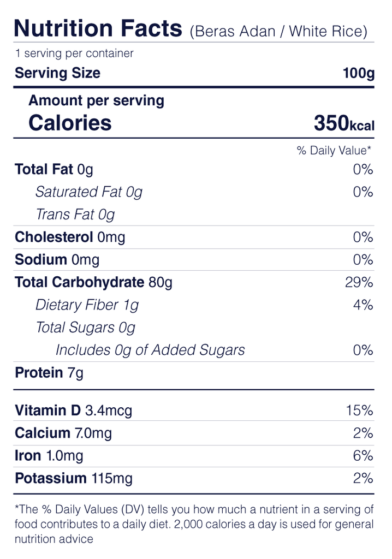This screenshot has width=392, height=559.
Task: Click the Nutrition Facts heading
Action: (98, 27)
